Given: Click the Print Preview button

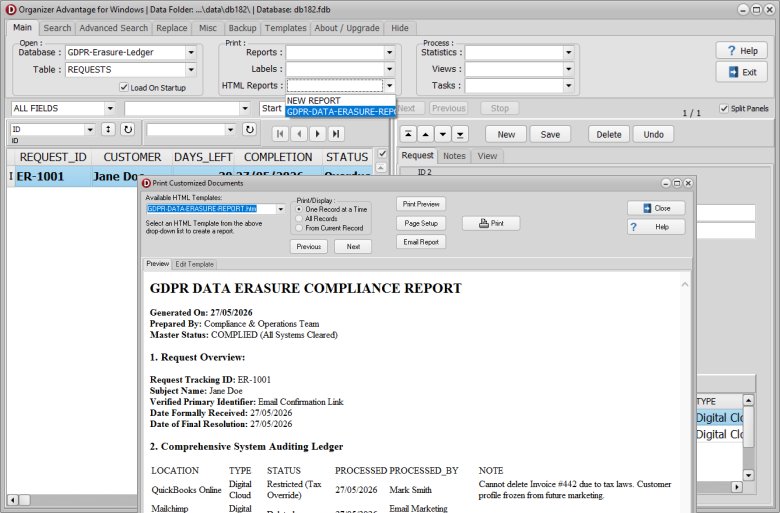Looking at the screenshot, I should point(421,204).
